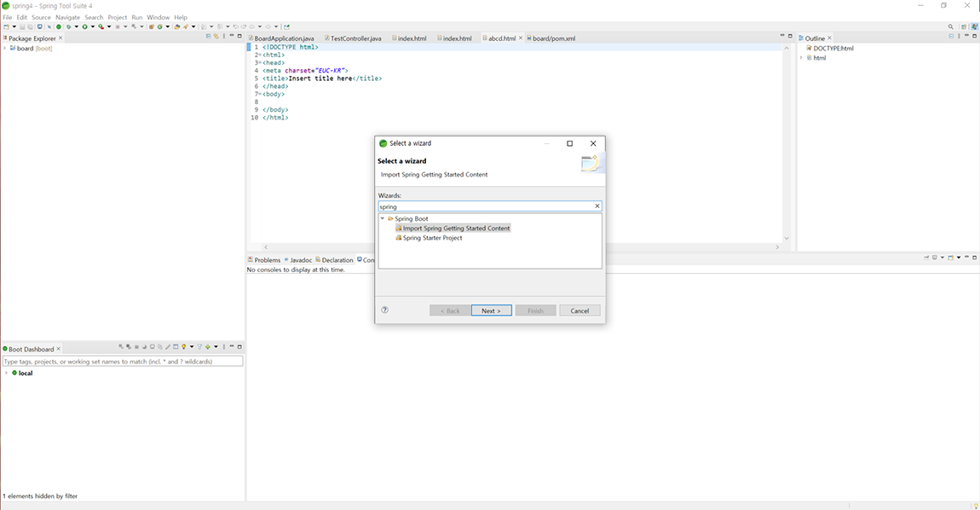Open dropdown arrow next to Debug icon
The width and height of the screenshot is (980, 510).
point(76,27)
